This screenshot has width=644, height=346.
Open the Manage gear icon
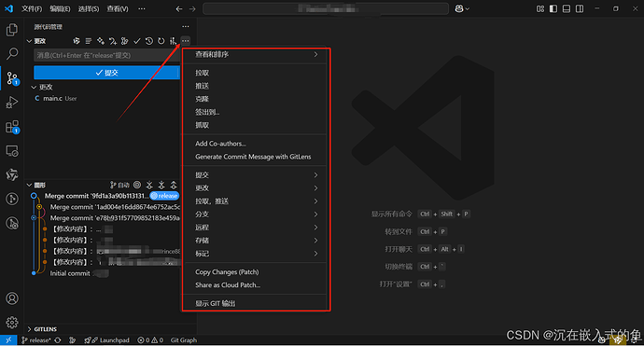[12, 322]
